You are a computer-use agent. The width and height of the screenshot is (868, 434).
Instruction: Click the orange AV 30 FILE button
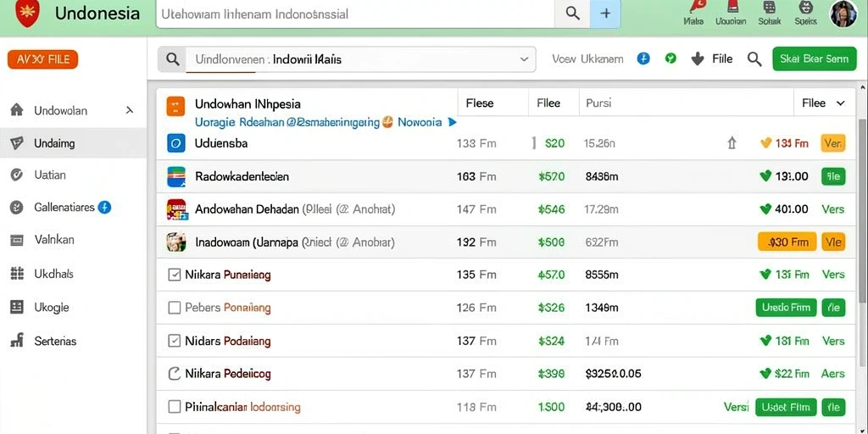coord(42,59)
